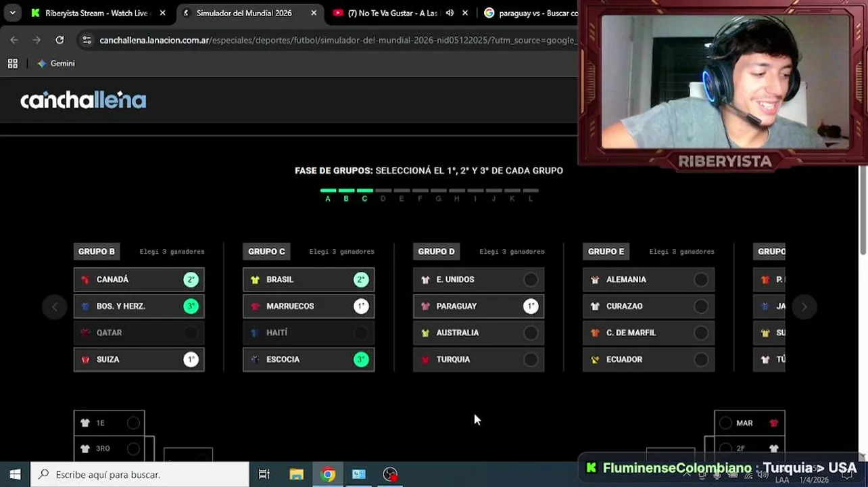Click the Suiza jersey icon
868x487 pixels.
(85, 359)
